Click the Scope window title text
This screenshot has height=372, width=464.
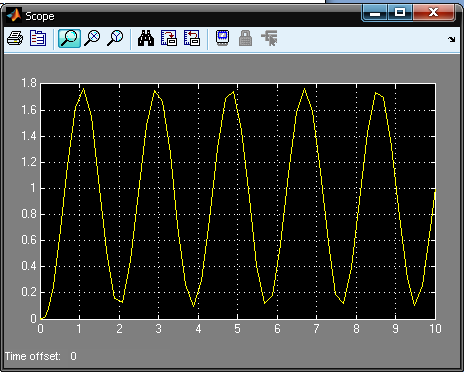coord(40,16)
